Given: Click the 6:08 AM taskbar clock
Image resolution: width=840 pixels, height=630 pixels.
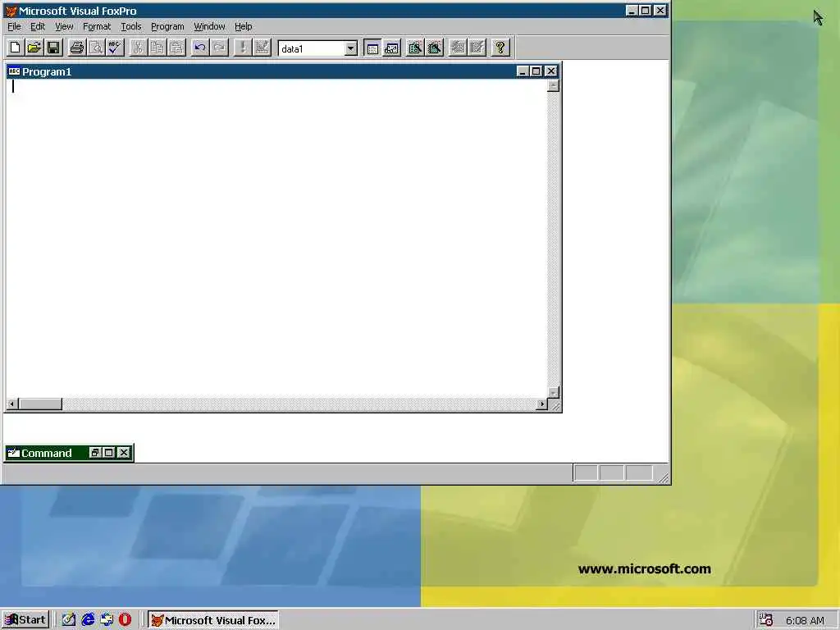Looking at the screenshot, I should pyautogui.click(x=805, y=620).
